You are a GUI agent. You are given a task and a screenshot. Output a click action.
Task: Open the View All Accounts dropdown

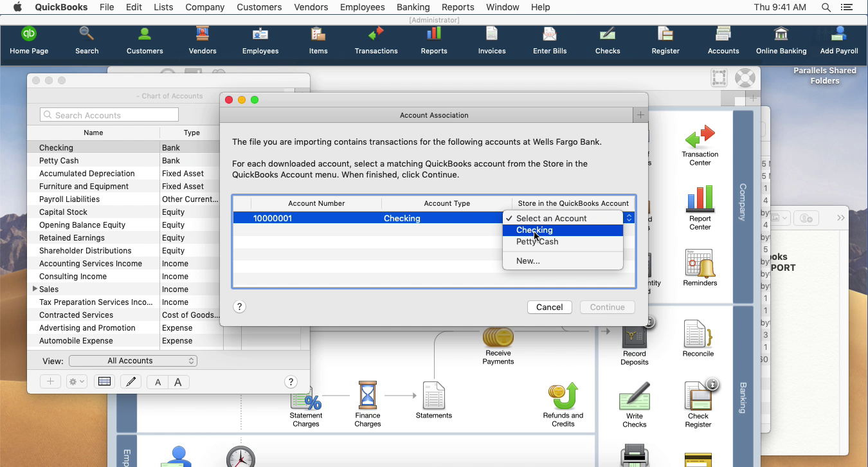pos(132,361)
